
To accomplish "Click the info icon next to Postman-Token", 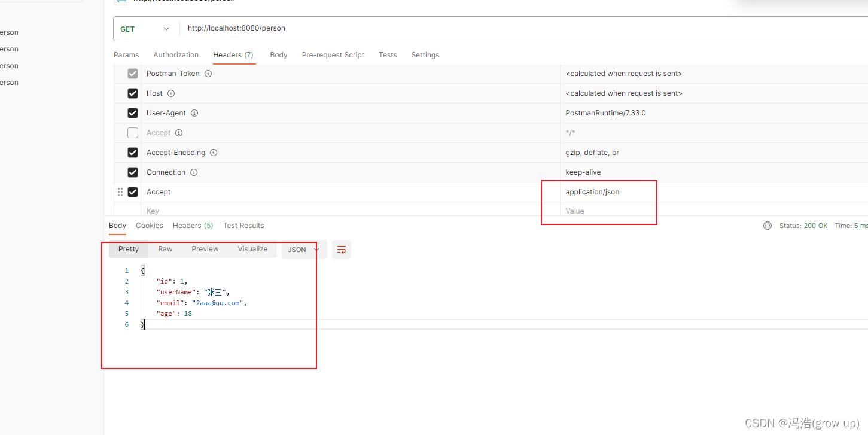I will pyautogui.click(x=208, y=74).
